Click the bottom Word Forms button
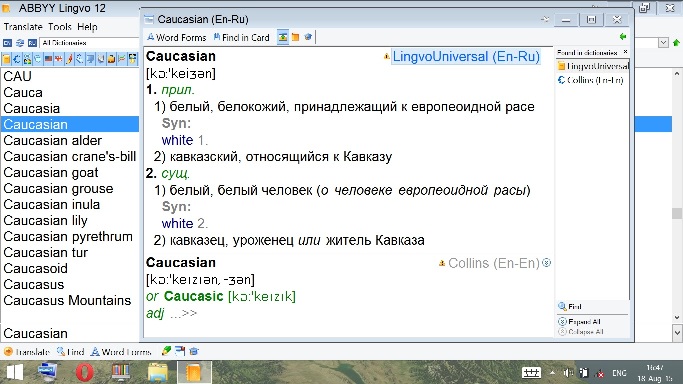683x384 pixels. click(121, 351)
